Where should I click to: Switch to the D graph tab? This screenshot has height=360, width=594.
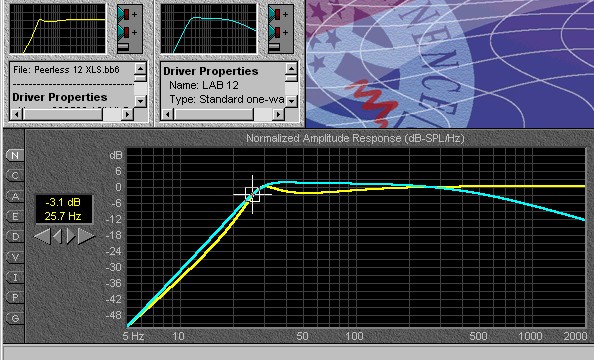15,237
